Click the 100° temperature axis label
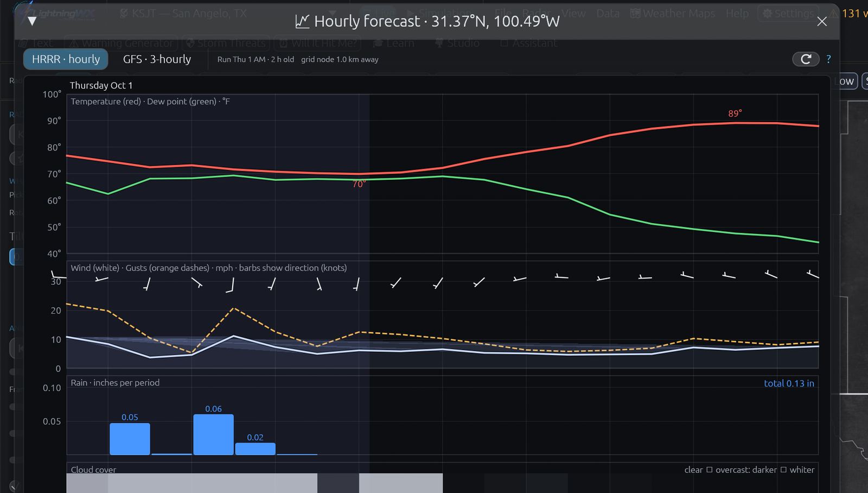The height and width of the screenshot is (493, 868). coord(52,94)
